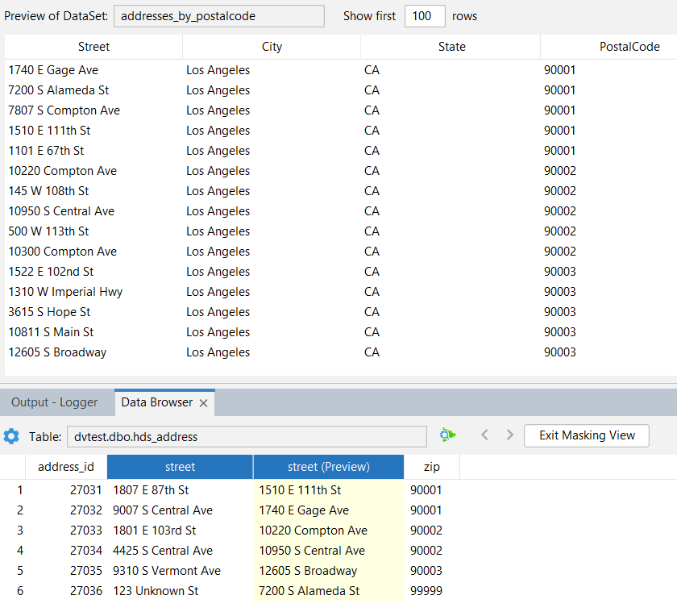The height and width of the screenshot is (616, 677).
Task: Select the street column header in Data Browser
Action: (180, 467)
